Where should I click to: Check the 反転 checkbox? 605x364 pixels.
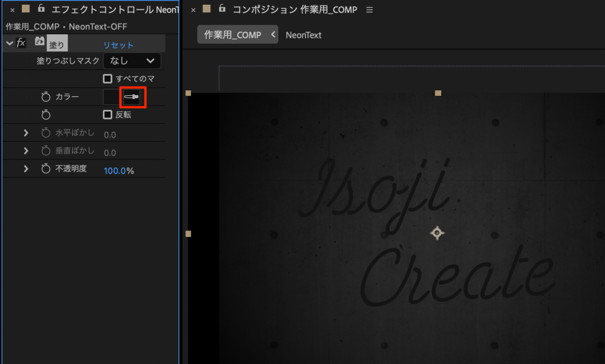click(108, 115)
